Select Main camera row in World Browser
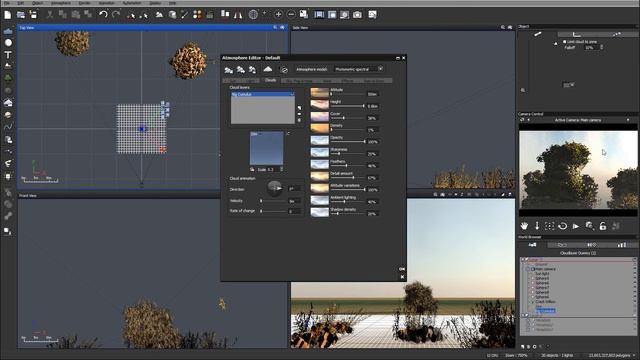This screenshot has height=360, width=640. pos(545,269)
